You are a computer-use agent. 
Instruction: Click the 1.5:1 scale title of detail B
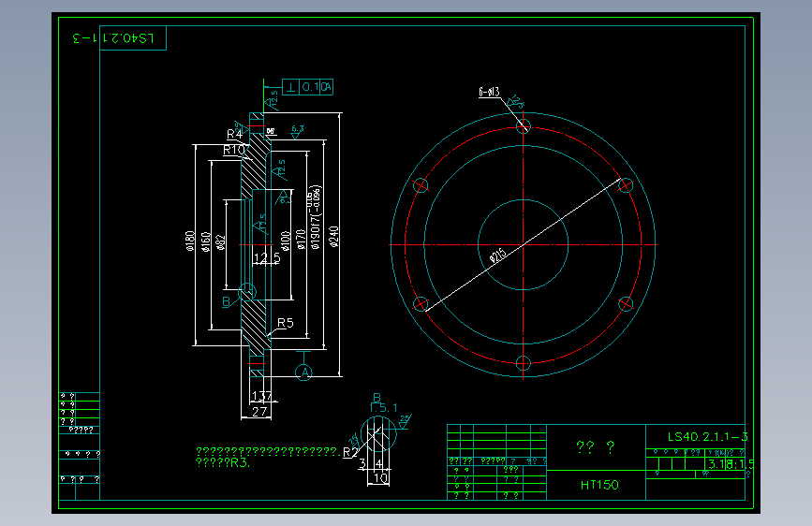point(383,407)
